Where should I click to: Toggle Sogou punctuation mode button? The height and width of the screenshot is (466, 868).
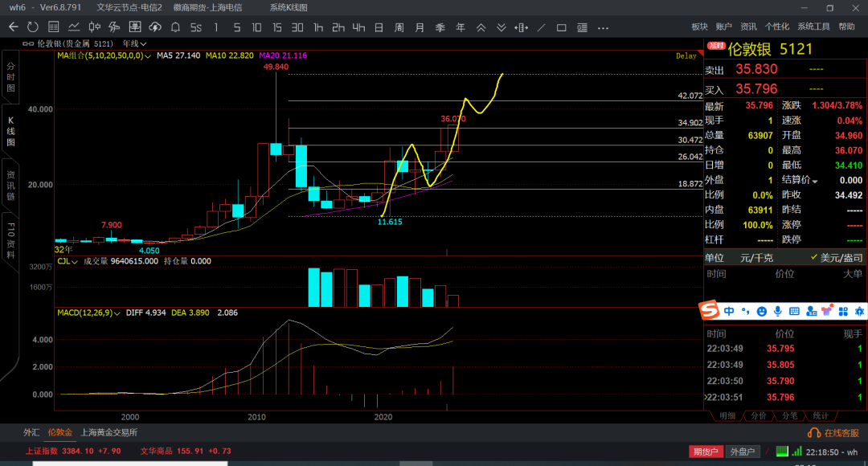click(746, 312)
